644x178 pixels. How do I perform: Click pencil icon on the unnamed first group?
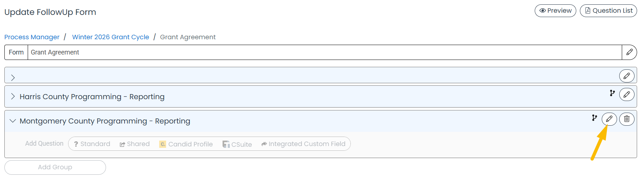pos(627,76)
